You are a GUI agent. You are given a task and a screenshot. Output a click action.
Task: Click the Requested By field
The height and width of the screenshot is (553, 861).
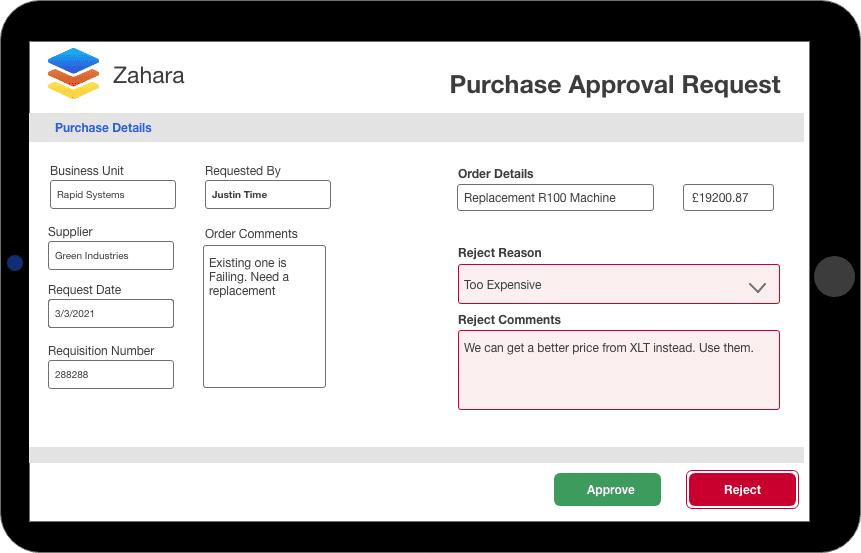click(x=268, y=194)
